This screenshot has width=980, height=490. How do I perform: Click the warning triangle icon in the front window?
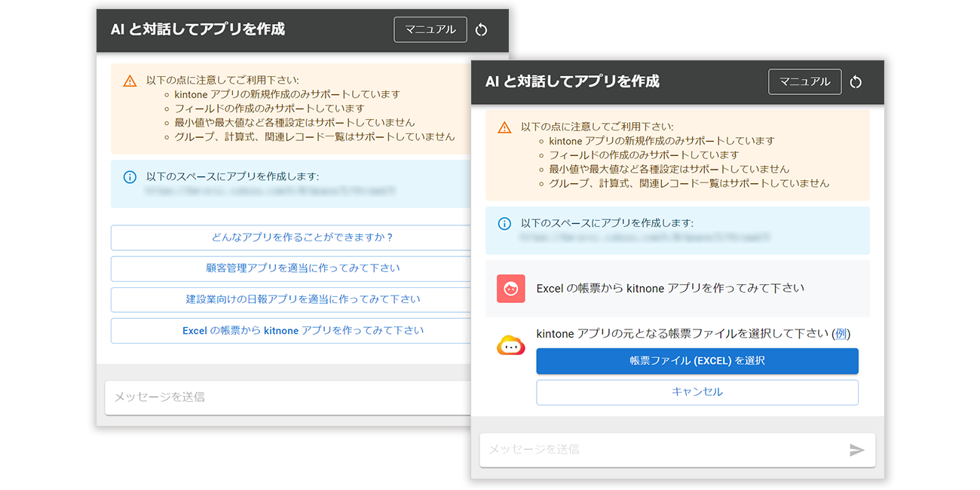[504, 127]
